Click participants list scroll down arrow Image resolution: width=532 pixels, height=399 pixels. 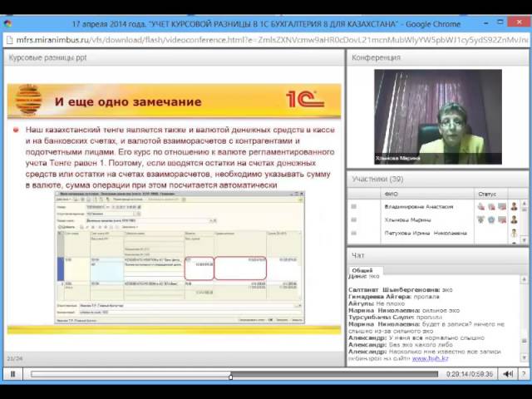click(x=525, y=240)
